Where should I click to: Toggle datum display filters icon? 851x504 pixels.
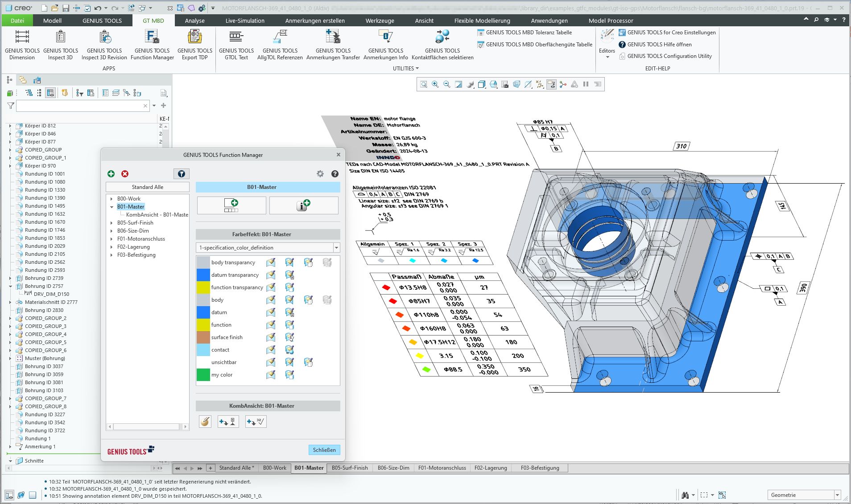coord(540,84)
